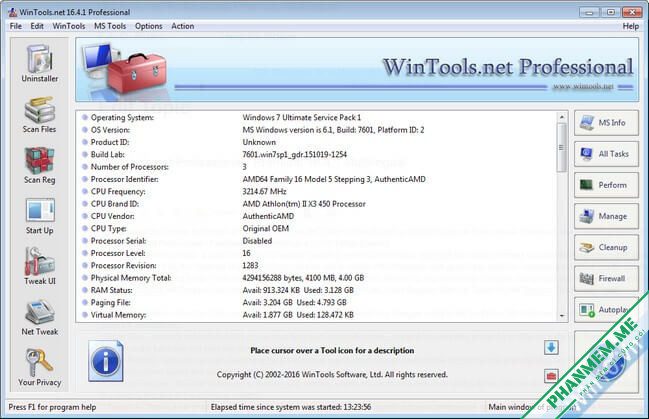Click the Perform button
649x419 pixels.
606,185
